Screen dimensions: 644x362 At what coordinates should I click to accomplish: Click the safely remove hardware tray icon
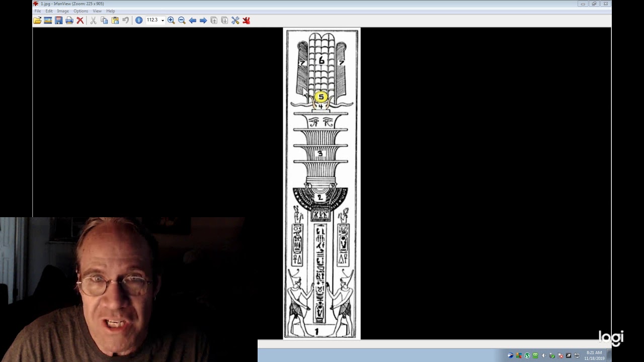pyautogui.click(x=552, y=355)
